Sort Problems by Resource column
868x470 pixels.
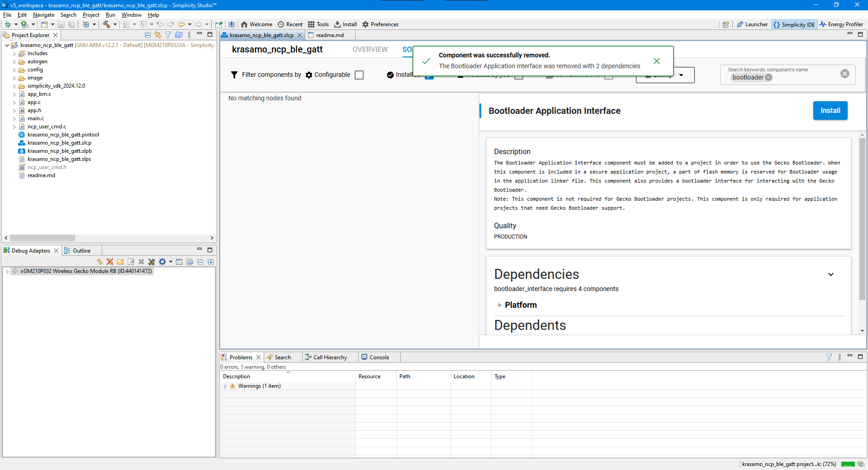[x=370, y=376]
